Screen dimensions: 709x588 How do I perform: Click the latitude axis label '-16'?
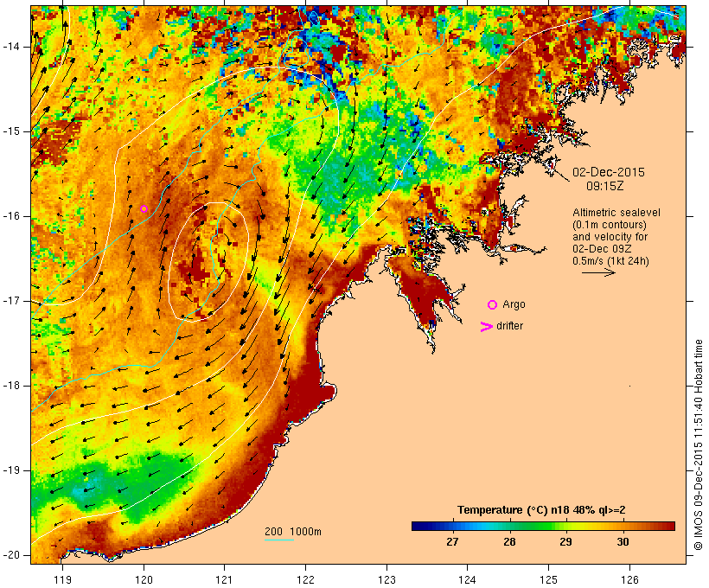tap(11, 216)
